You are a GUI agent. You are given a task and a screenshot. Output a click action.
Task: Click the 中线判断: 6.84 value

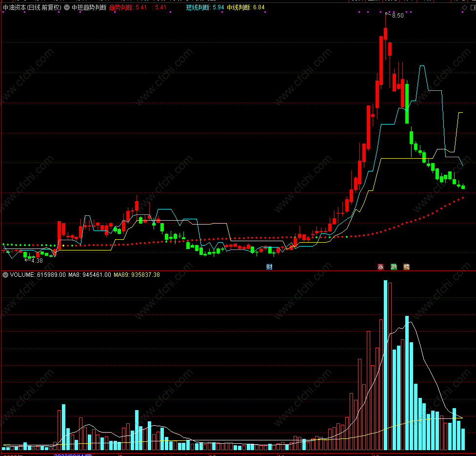pyautogui.click(x=246, y=7)
